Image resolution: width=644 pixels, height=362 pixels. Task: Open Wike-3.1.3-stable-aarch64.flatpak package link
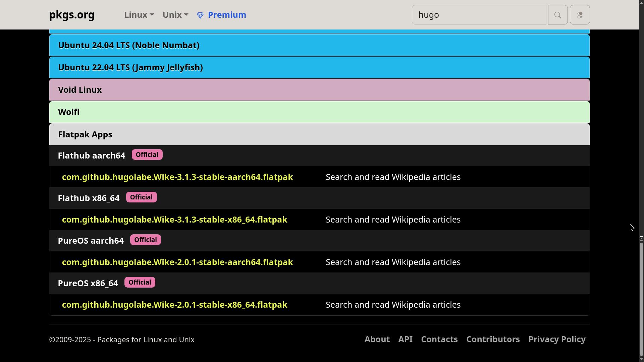point(177,177)
